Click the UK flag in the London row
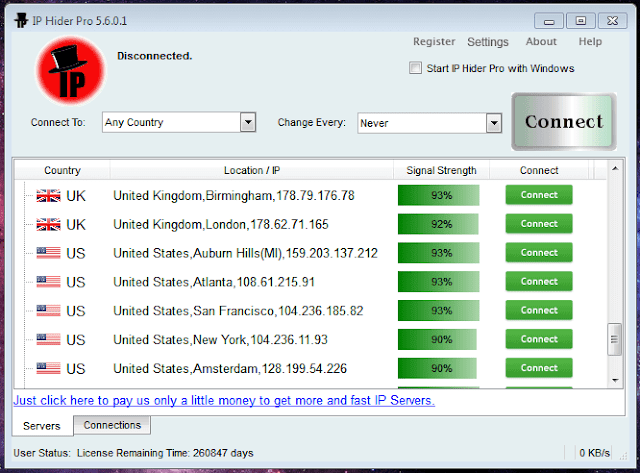640x473 pixels. tap(48, 224)
